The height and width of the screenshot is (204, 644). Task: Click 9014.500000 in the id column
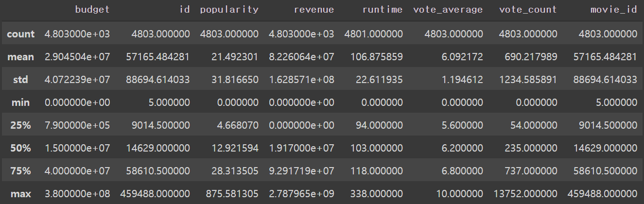pyautogui.click(x=161, y=125)
